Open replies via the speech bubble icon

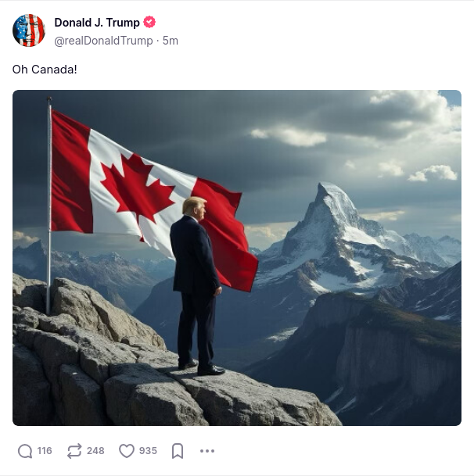point(25,451)
